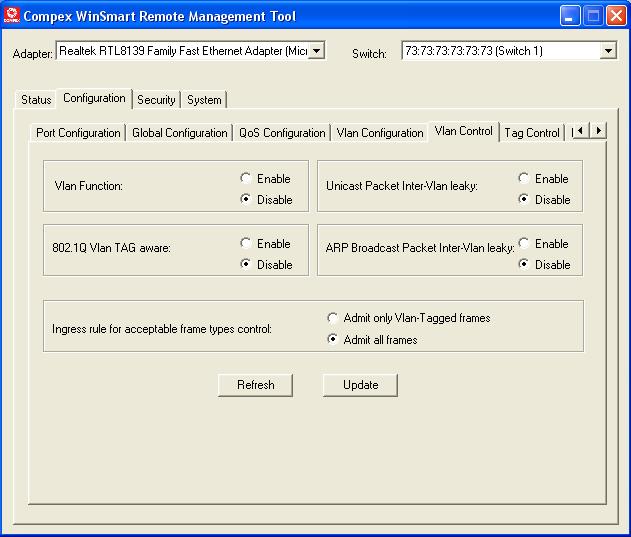Open the Adapter dropdown list

(x=316, y=51)
